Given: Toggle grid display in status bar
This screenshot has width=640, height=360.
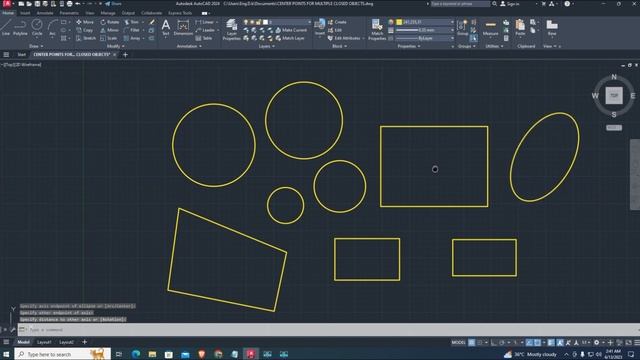Looking at the screenshot, I should point(471,342).
